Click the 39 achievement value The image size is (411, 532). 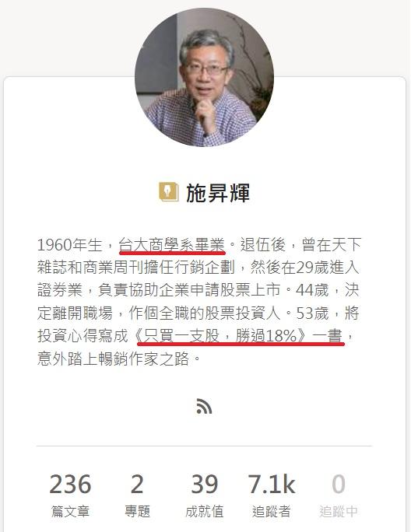204,484
